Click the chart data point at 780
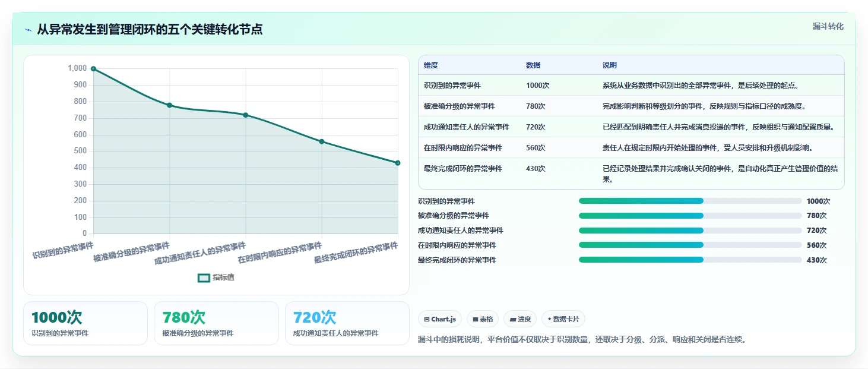The image size is (868, 369). pos(169,105)
